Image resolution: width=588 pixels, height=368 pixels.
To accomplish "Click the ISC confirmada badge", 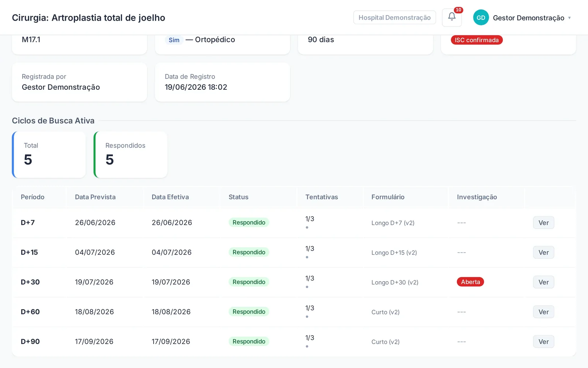I will coord(477,40).
